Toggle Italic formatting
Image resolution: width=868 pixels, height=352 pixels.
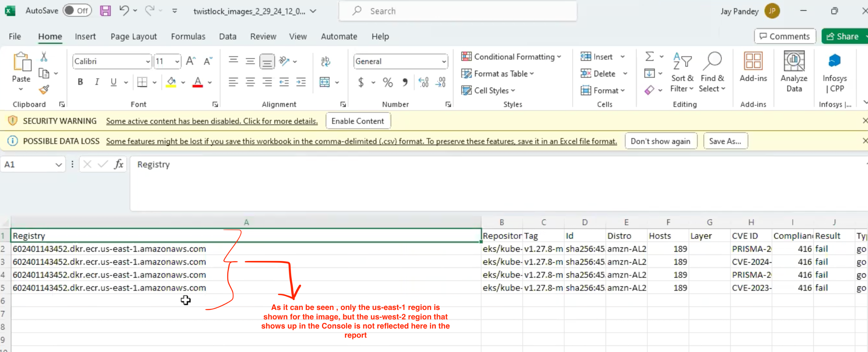(x=97, y=82)
